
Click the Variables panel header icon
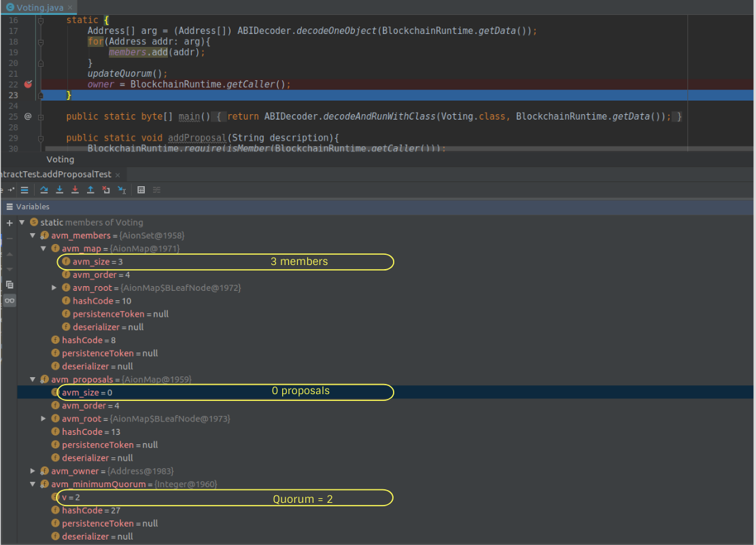coord(9,207)
